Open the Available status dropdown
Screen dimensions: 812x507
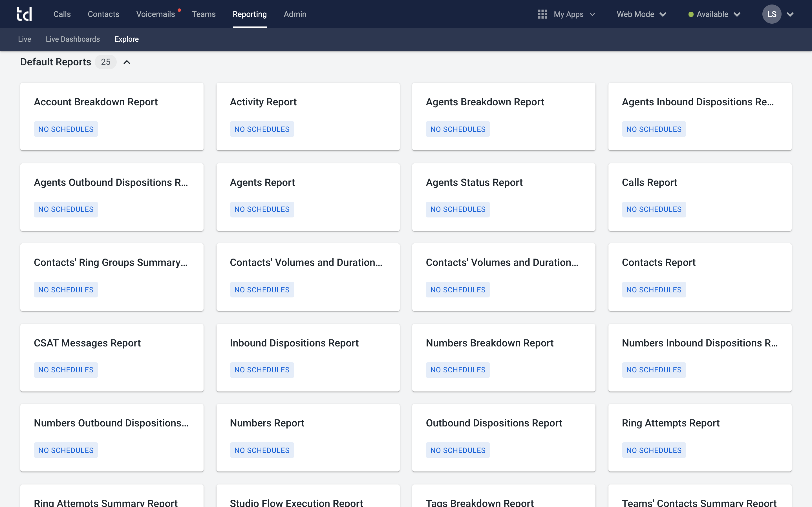click(x=737, y=14)
